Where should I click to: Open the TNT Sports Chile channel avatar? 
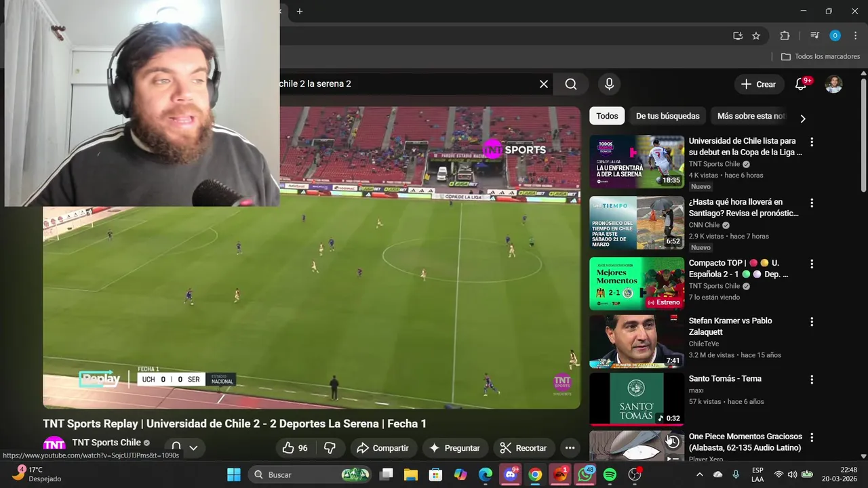pos(54,446)
